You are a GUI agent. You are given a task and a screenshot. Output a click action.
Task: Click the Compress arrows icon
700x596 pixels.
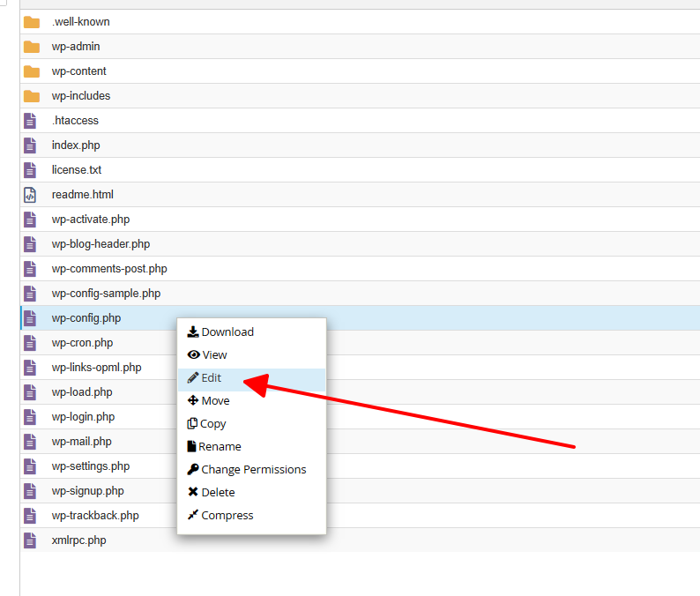tap(193, 515)
